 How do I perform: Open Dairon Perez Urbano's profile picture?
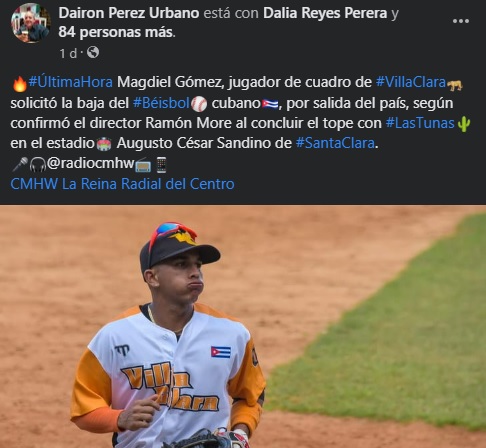(30, 23)
